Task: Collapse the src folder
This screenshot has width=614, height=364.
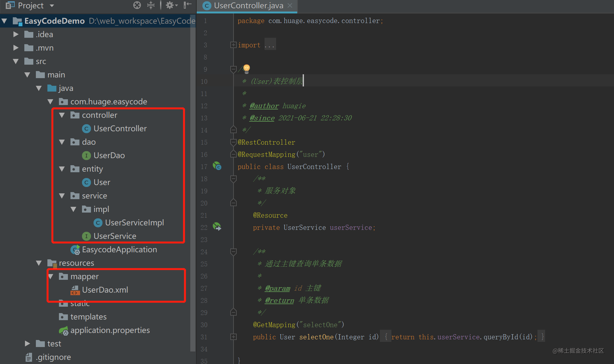Action: (16, 61)
